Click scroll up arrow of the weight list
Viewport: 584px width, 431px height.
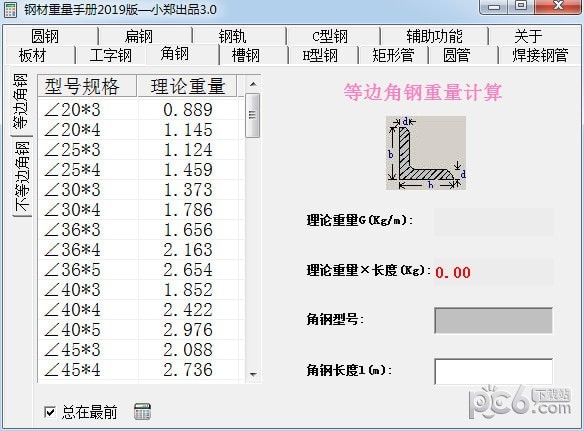pos(253,84)
